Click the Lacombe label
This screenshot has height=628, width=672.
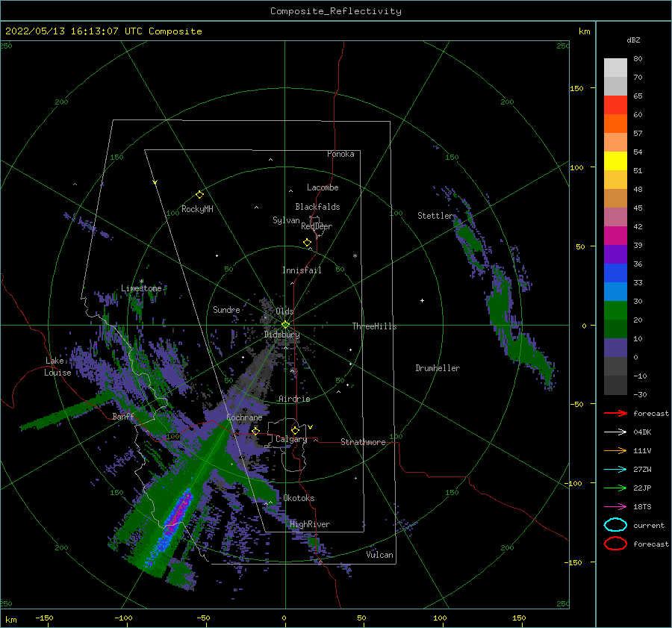click(323, 187)
